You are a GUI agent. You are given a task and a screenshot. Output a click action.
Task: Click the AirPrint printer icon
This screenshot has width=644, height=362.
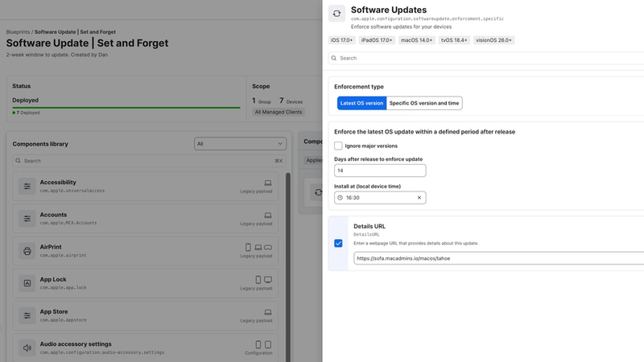coord(27,251)
